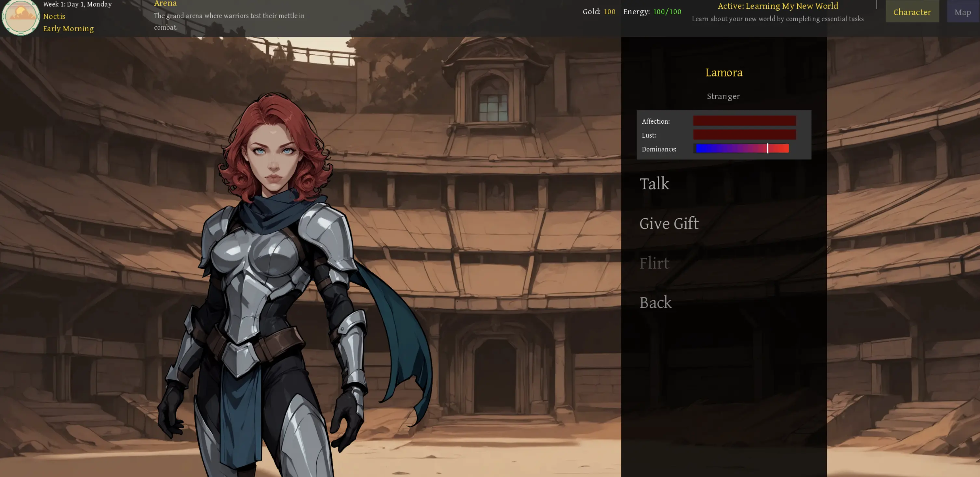Click the Affection progress bar
The image size is (980, 477).
(x=744, y=121)
